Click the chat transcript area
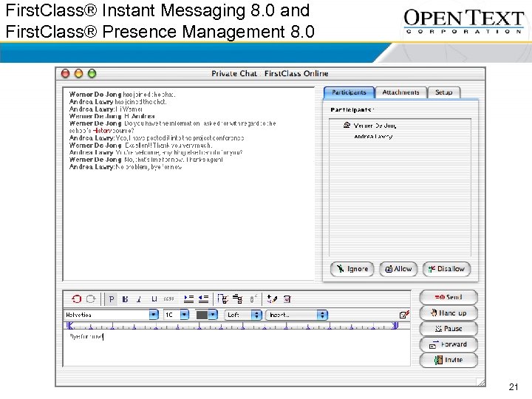 pyautogui.click(x=188, y=184)
